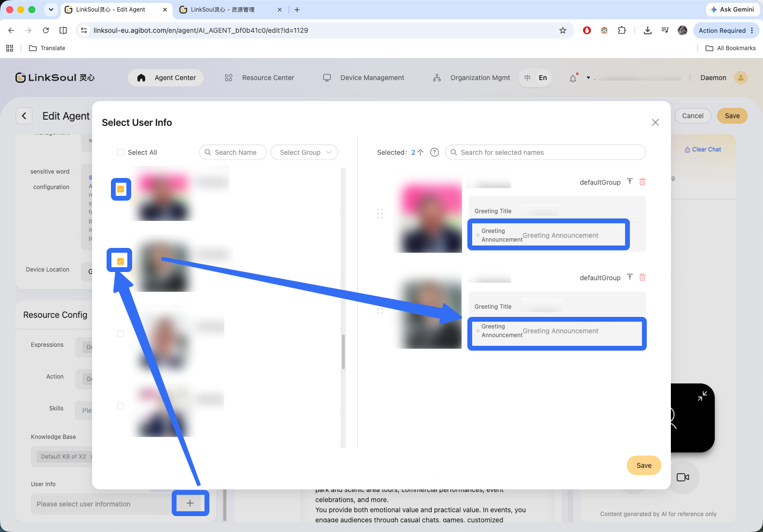
Task: Click the video camera icon
Action: tap(683, 477)
